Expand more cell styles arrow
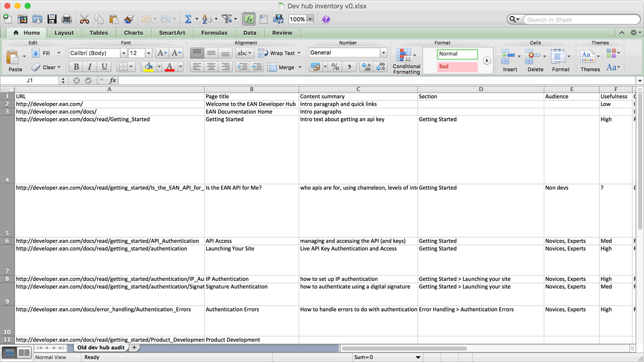644x362 pixels. tap(486, 60)
